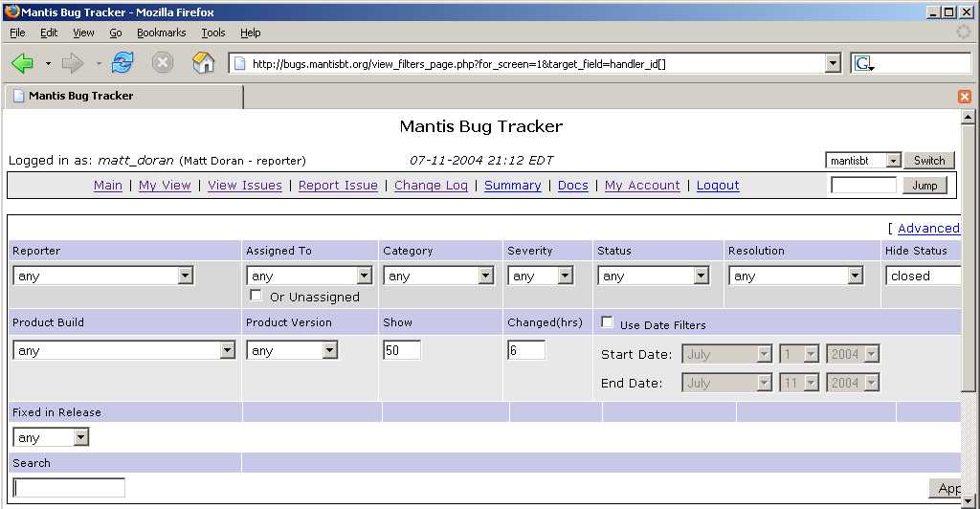Viewport: 980px width, 509px height.
Task: Open End Date day 11 dropdown
Action: click(799, 382)
